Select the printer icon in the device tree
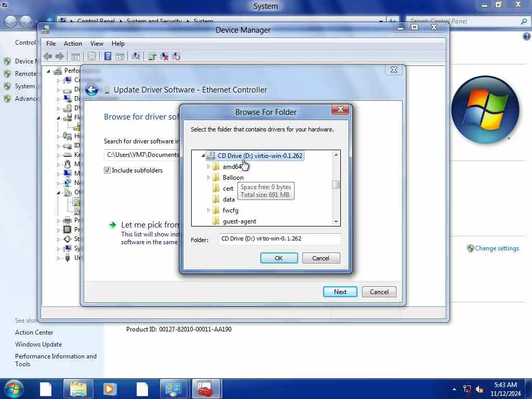532x399 pixels. pos(68,220)
